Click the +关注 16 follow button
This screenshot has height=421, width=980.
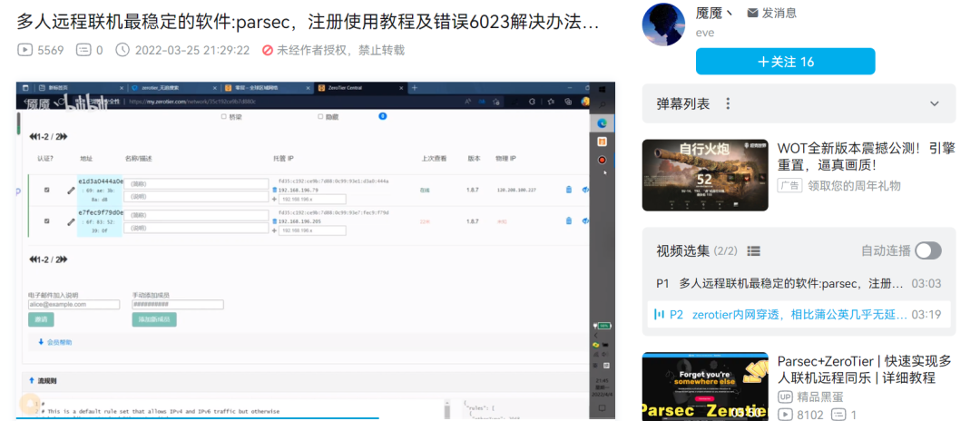click(x=786, y=62)
